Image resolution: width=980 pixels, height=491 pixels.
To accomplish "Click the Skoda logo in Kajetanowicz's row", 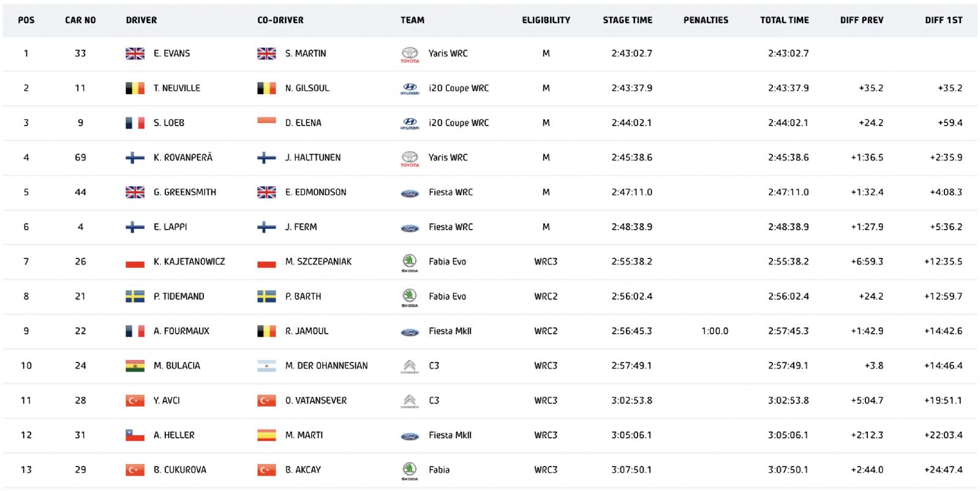I will click(410, 262).
